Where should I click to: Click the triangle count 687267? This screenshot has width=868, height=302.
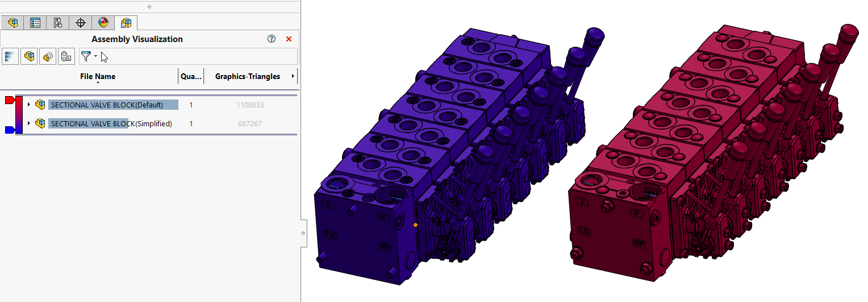[x=250, y=123]
